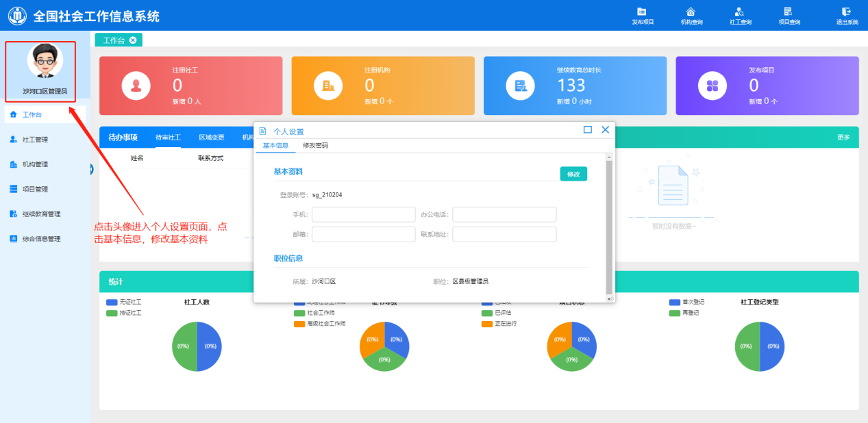The width and height of the screenshot is (868, 423).
Task: Click the dialog scrollbar down arrow
Action: [x=609, y=298]
